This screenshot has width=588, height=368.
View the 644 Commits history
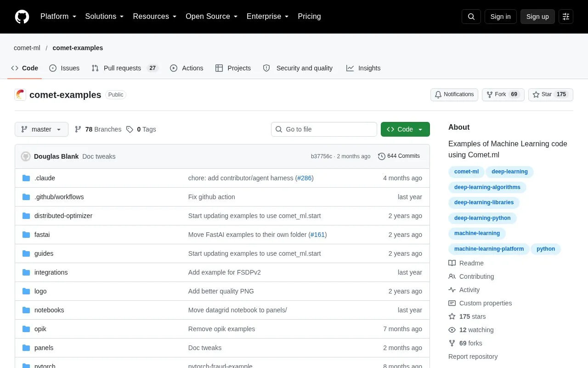pyautogui.click(x=399, y=156)
